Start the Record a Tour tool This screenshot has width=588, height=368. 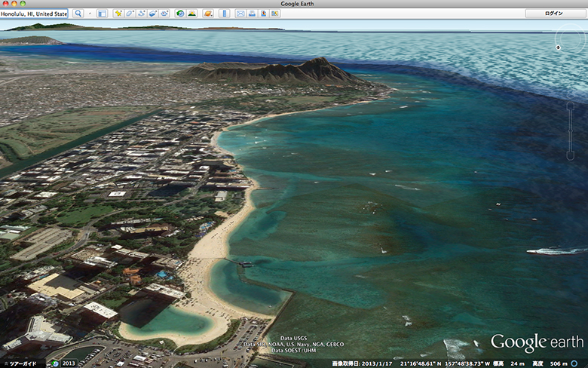(164, 14)
